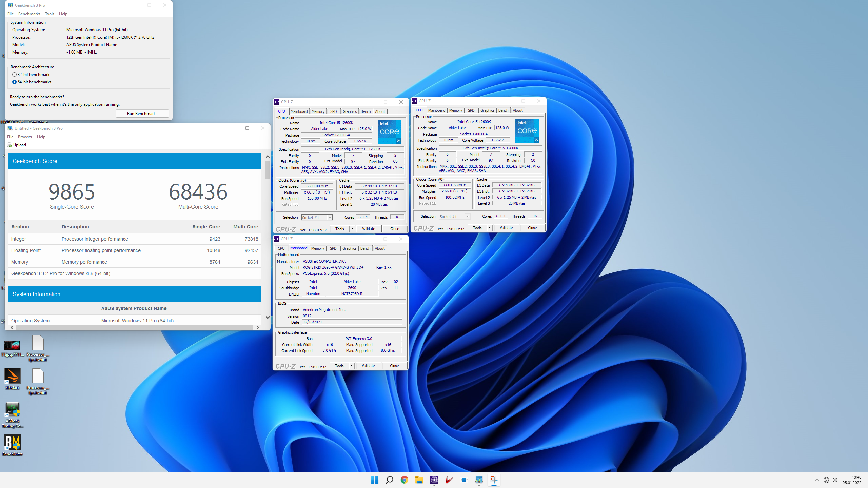Switch to Bench tab in 6601.58 MHz CPU-Z
868x488 pixels.
[503, 110]
